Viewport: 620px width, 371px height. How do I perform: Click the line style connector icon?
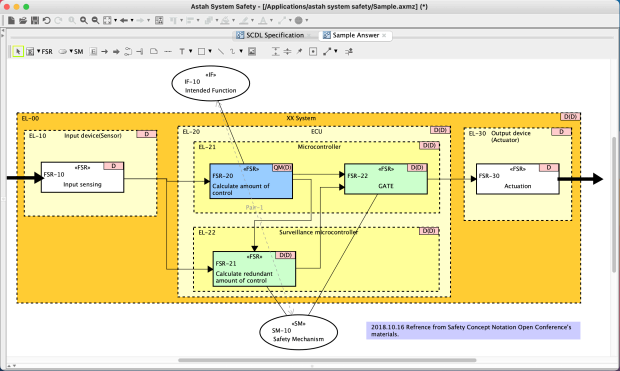click(x=327, y=51)
